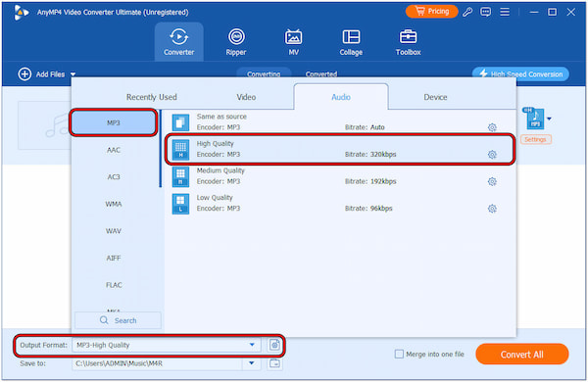Open the Ripper module
Image resolution: width=588 pixels, height=382 pixels.
pyautogui.click(x=236, y=41)
